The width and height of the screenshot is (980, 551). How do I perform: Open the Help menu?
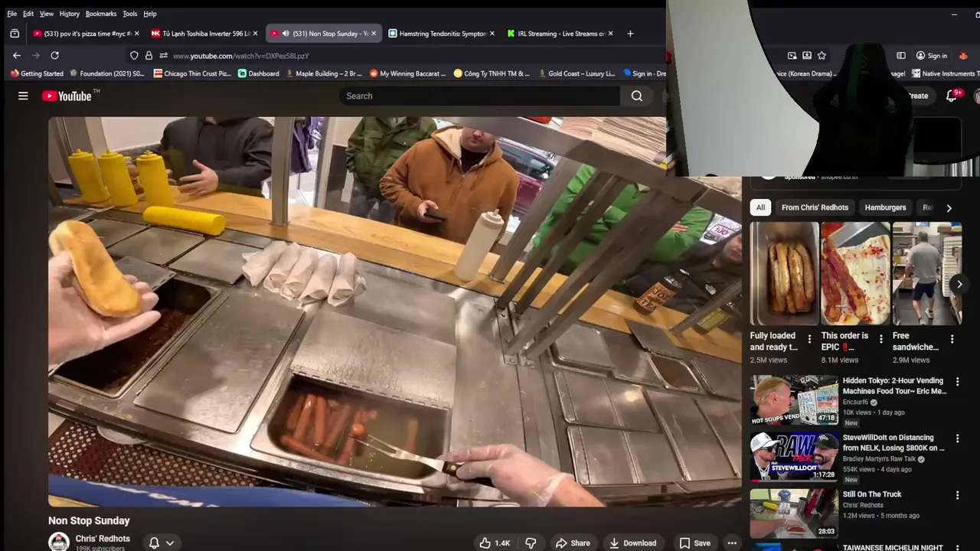150,14
